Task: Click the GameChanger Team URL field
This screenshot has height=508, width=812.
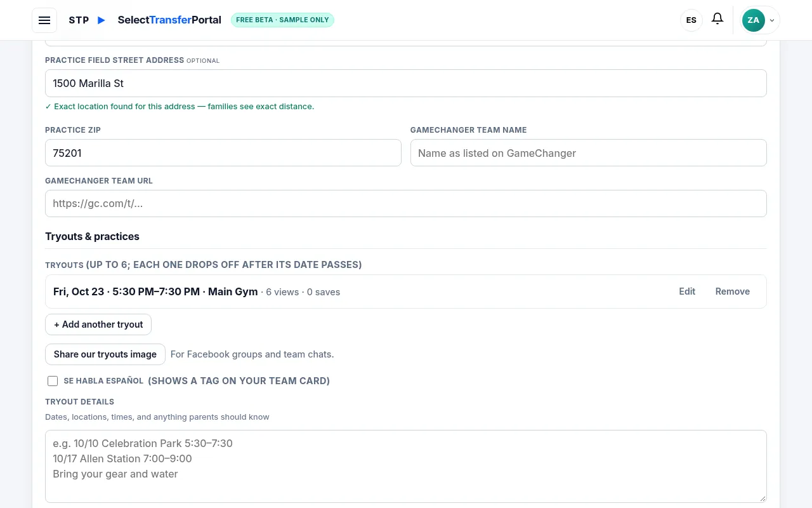Action: pos(406,204)
